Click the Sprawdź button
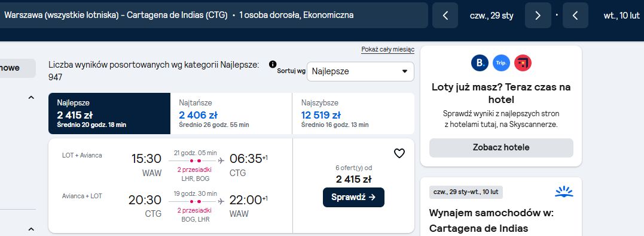This screenshot has width=644, height=236. [x=353, y=197]
